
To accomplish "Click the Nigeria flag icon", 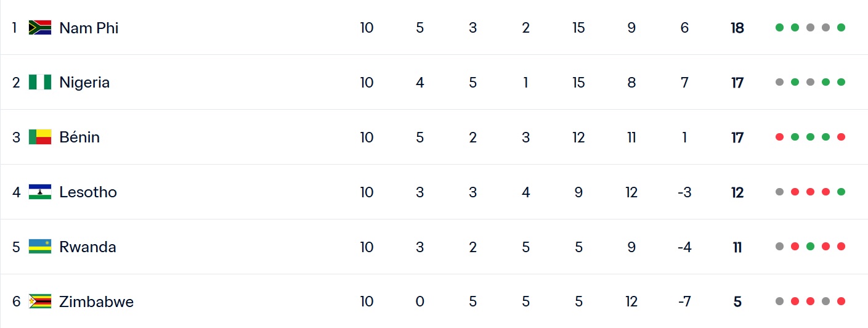I will click(x=40, y=83).
